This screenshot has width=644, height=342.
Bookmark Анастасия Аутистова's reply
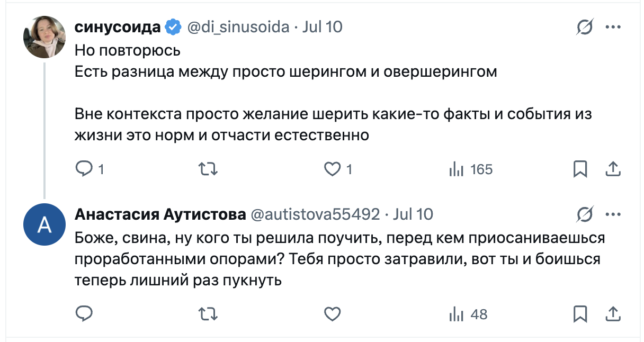pos(580,314)
